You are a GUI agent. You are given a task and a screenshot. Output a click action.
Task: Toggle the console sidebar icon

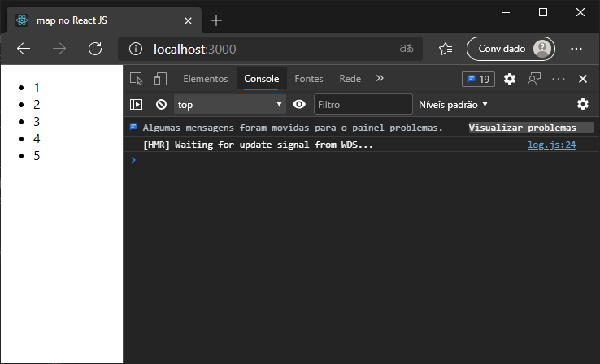pos(137,104)
